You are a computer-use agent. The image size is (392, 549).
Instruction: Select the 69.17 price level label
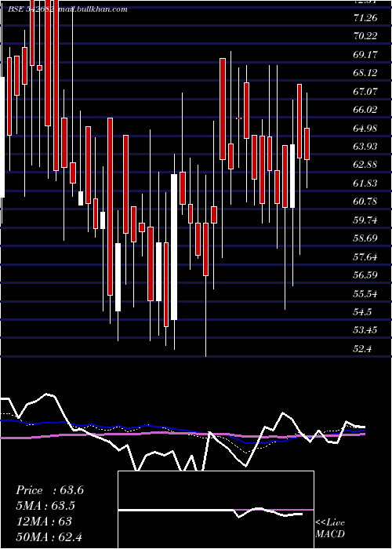365,54
